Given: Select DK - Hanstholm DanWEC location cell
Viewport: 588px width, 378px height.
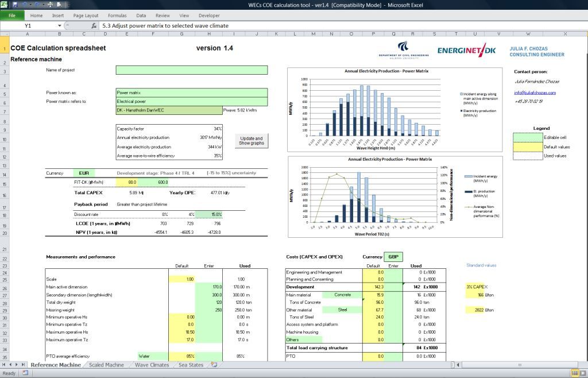Looking at the screenshot, I should tap(169, 110).
